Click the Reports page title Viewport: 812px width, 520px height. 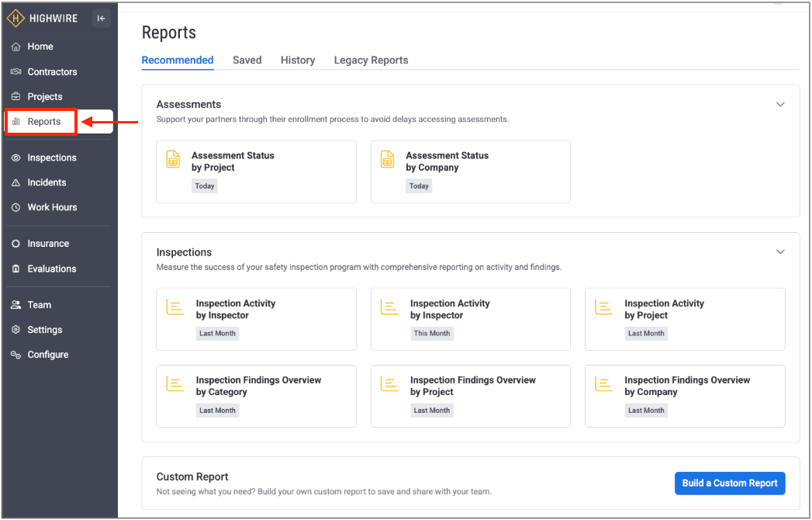[169, 33]
